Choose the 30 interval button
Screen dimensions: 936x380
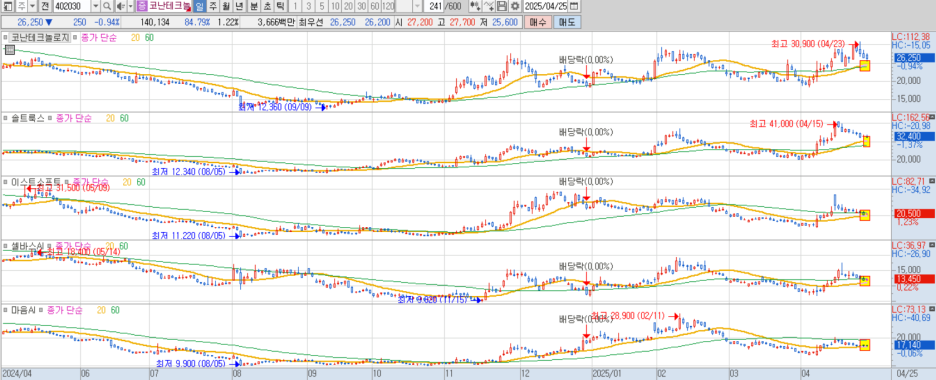click(362, 7)
